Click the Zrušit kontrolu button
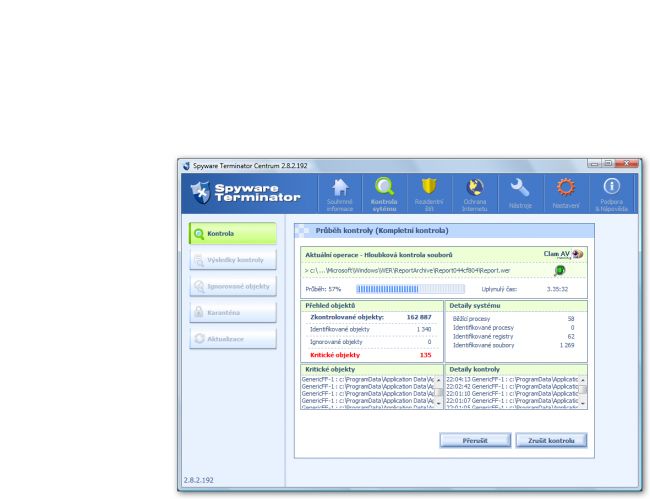This screenshot has height=499, width=650. 551,441
